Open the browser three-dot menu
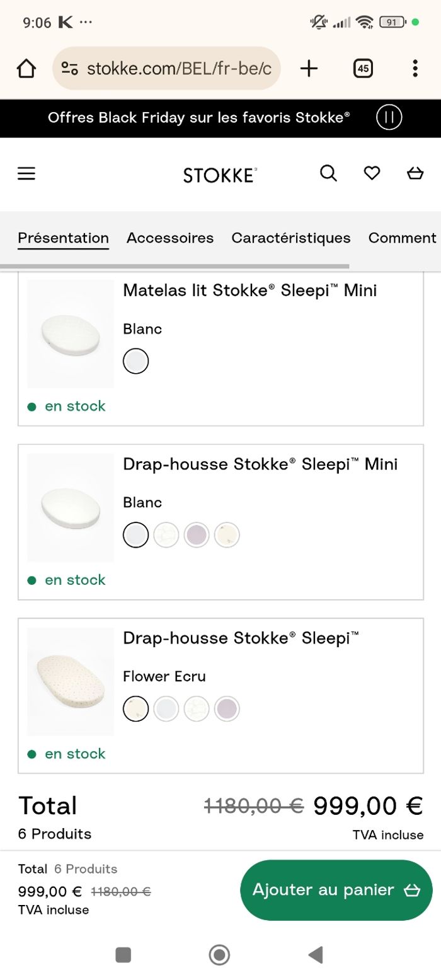 tap(415, 68)
